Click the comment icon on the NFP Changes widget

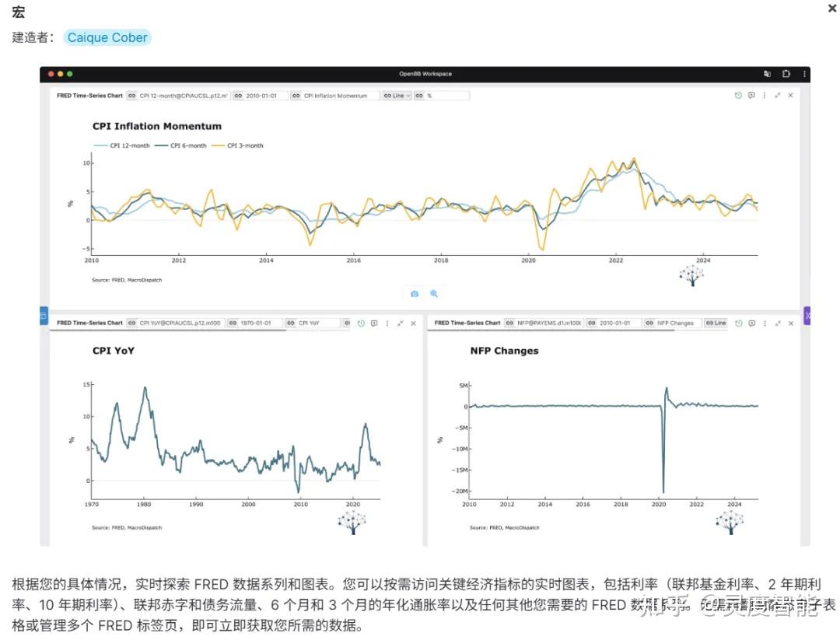coord(752,323)
